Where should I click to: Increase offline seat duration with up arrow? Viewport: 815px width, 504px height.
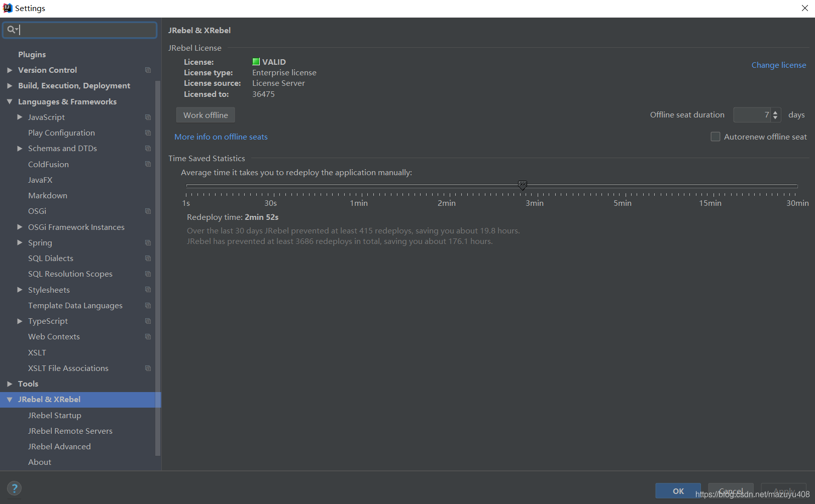click(x=775, y=112)
